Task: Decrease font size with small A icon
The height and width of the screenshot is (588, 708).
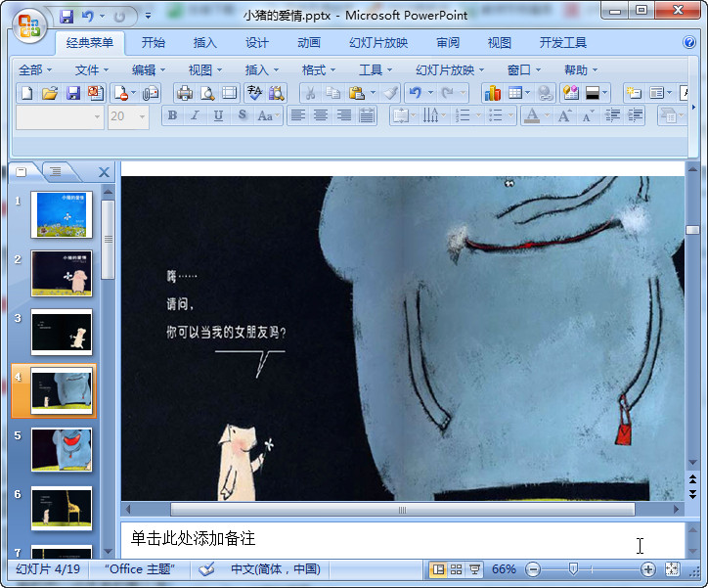Action: (588, 116)
